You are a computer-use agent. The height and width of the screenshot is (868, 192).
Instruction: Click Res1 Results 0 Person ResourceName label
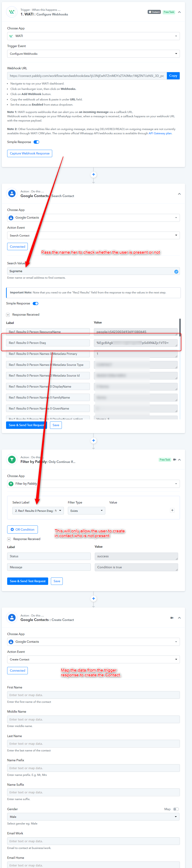(48, 332)
